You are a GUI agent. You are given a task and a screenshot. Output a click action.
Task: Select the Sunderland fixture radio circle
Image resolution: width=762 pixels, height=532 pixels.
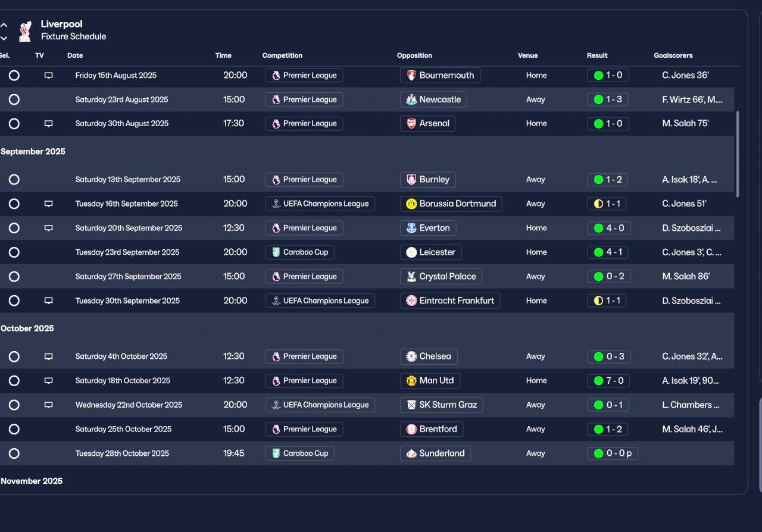14,453
